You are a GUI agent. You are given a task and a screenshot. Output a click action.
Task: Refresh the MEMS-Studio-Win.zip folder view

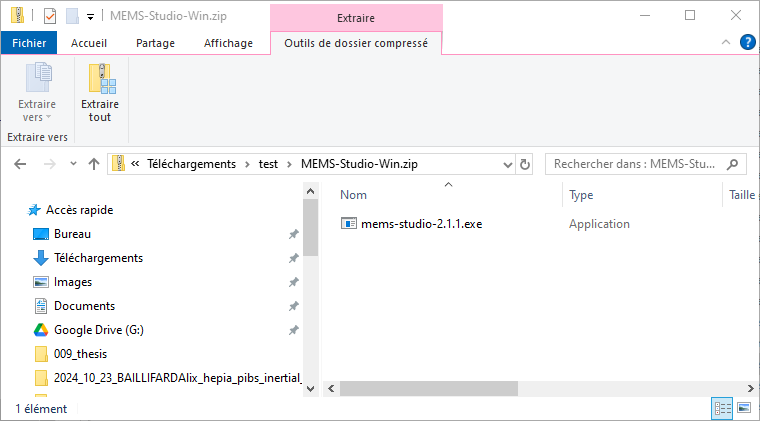(524, 164)
